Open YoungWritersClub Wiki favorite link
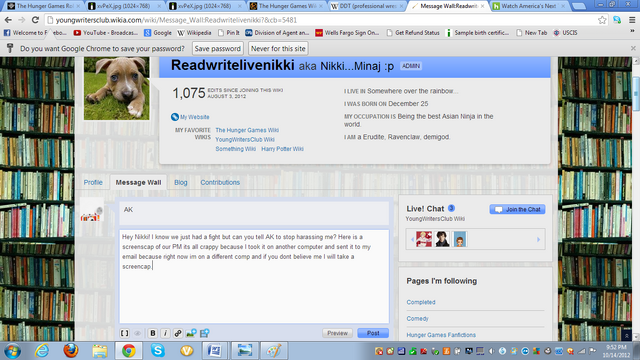Image resolution: width=640 pixels, height=360 pixels. [x=245, y=140]
